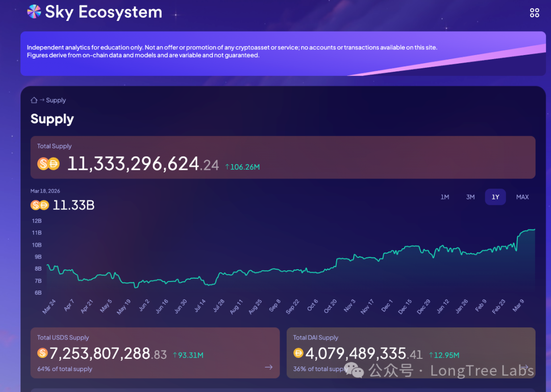This screenshot has height=392, width=551.
Task: Click the 11.33B chart value
Action: point(73,205)
